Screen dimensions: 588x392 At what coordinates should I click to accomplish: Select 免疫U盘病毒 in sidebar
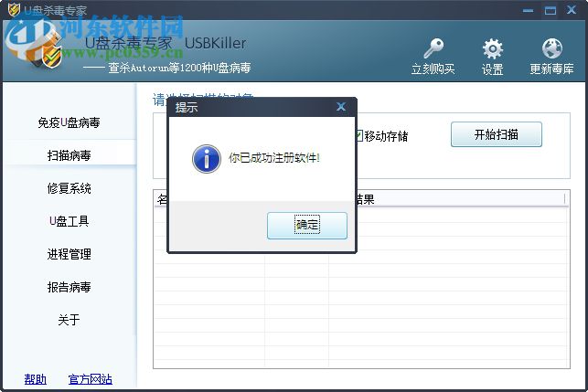(69, 122)
